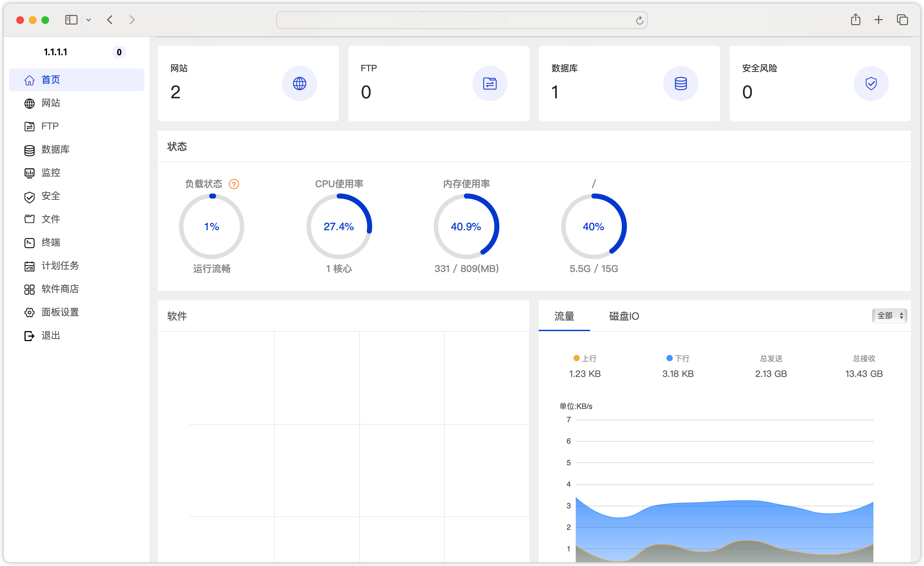Open 计划任务 in the sidebar
The image size is (924, 566).
[60, 265]
